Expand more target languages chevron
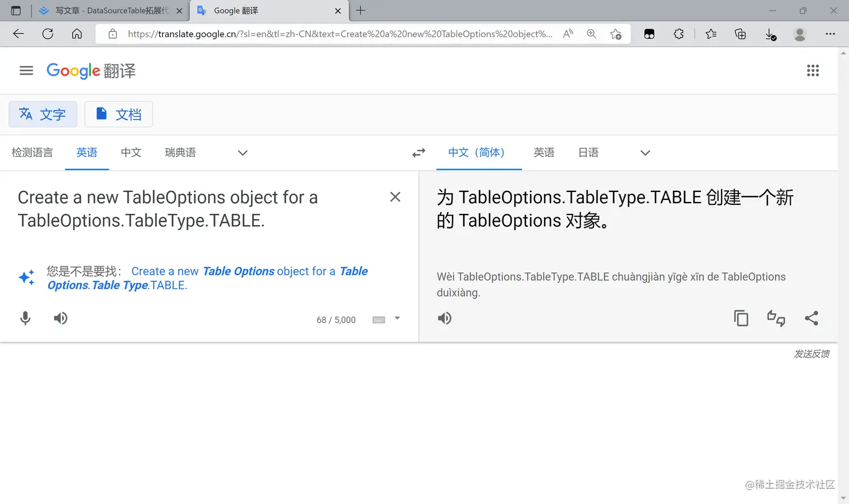Screen dimensions: 849x504 pos(645,153)
